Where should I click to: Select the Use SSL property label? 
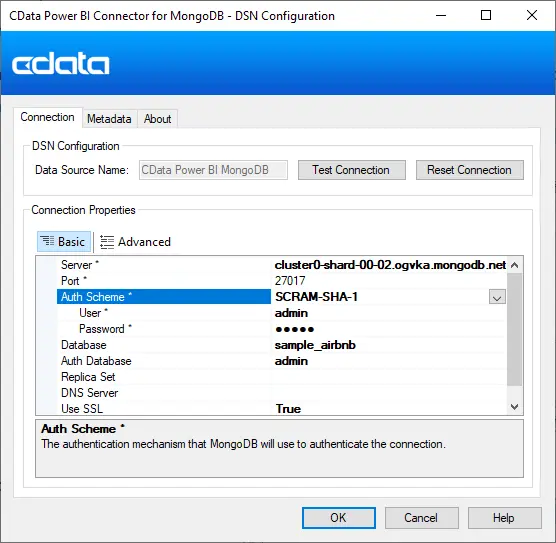click(x=82, y=409)
